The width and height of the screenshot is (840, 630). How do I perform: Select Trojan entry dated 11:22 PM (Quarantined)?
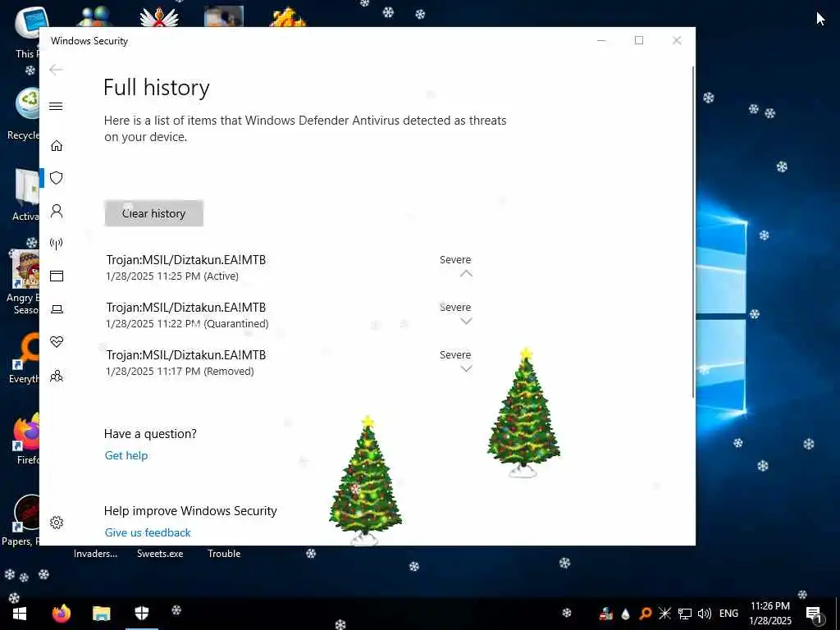click(x=290, y=315)
